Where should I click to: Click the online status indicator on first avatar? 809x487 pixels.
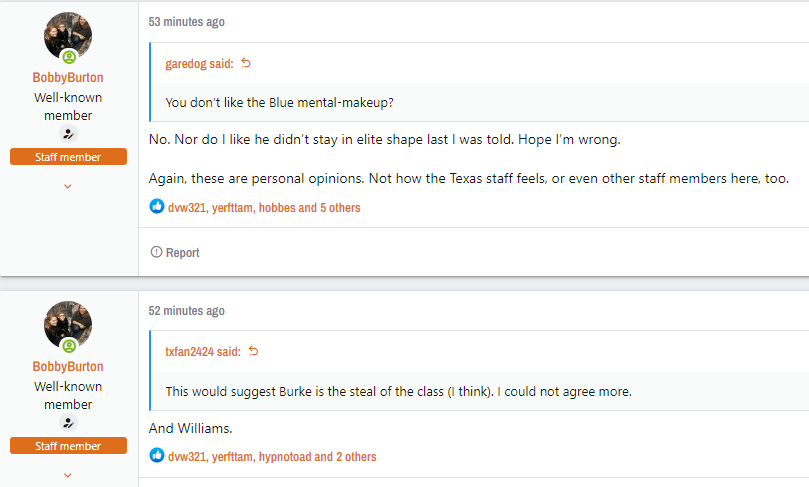(69, 57)
